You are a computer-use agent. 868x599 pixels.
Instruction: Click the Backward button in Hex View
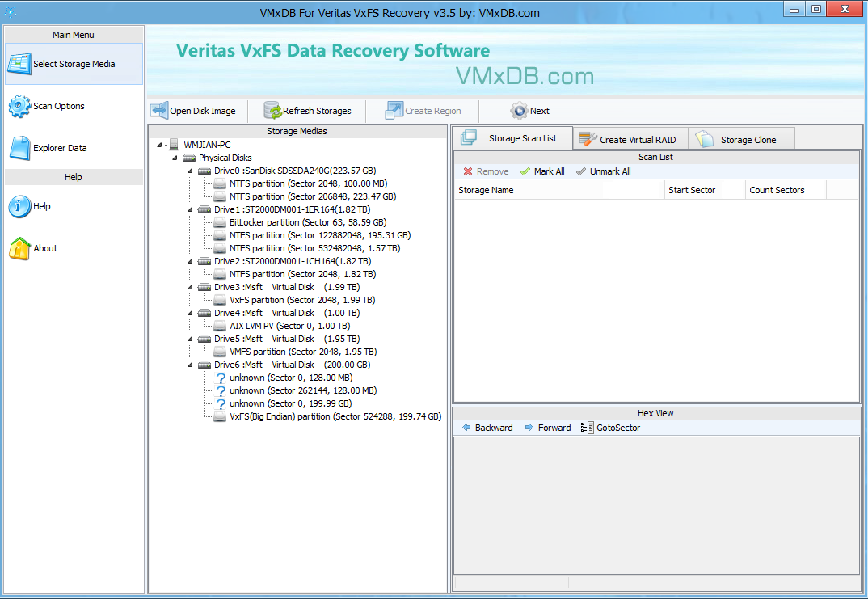pos(487,428)
